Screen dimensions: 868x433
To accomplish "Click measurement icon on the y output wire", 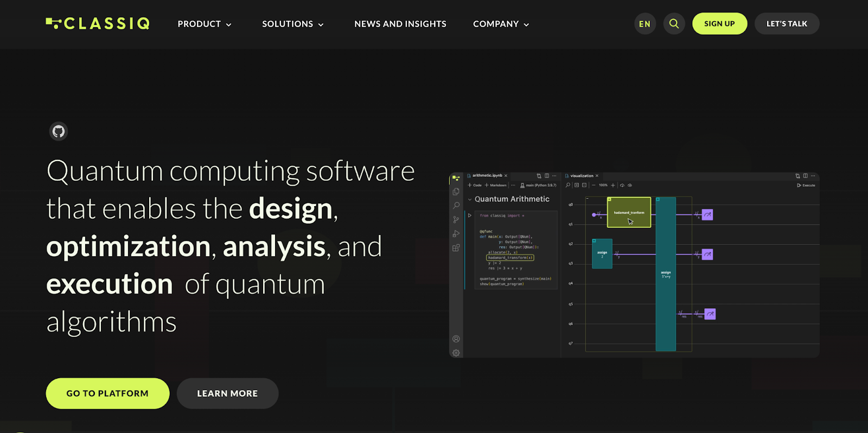I will [707, 254].
